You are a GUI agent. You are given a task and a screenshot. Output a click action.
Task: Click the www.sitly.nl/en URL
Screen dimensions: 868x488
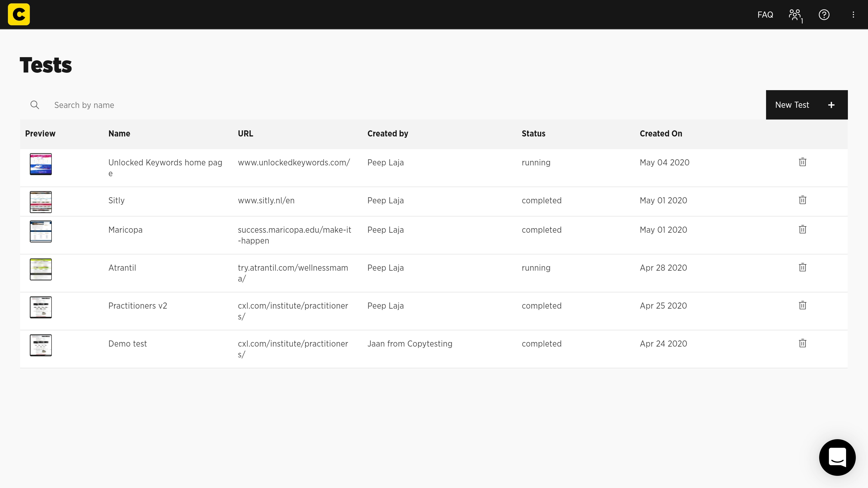(x=266, y=200)
